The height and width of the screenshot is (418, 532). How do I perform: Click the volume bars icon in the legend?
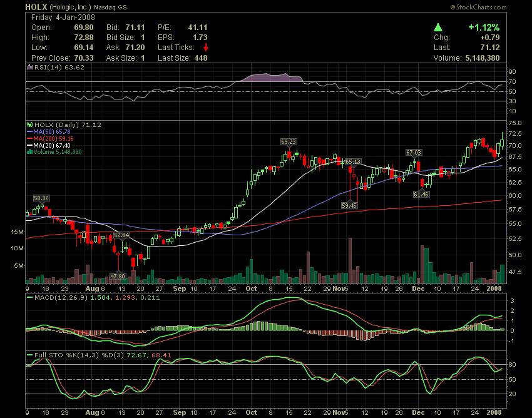coord(30,151)
